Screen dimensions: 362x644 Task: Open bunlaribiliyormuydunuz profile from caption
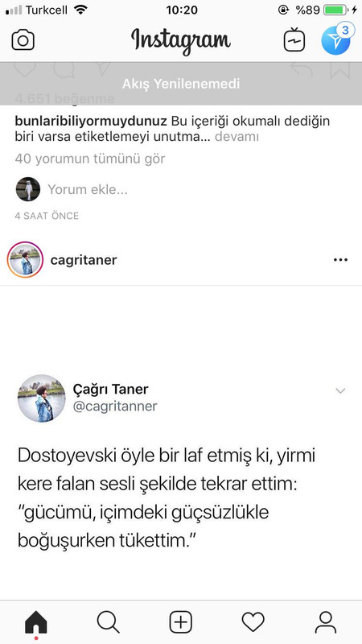(91, 122)
